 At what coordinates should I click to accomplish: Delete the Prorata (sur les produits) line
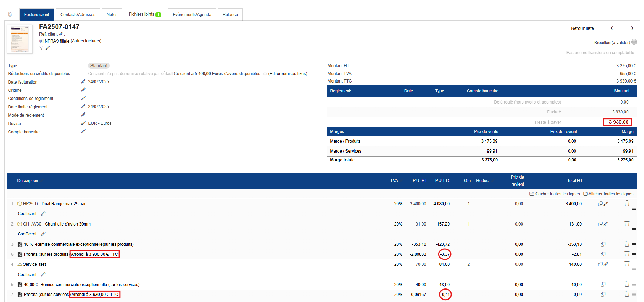pos(627,254)
